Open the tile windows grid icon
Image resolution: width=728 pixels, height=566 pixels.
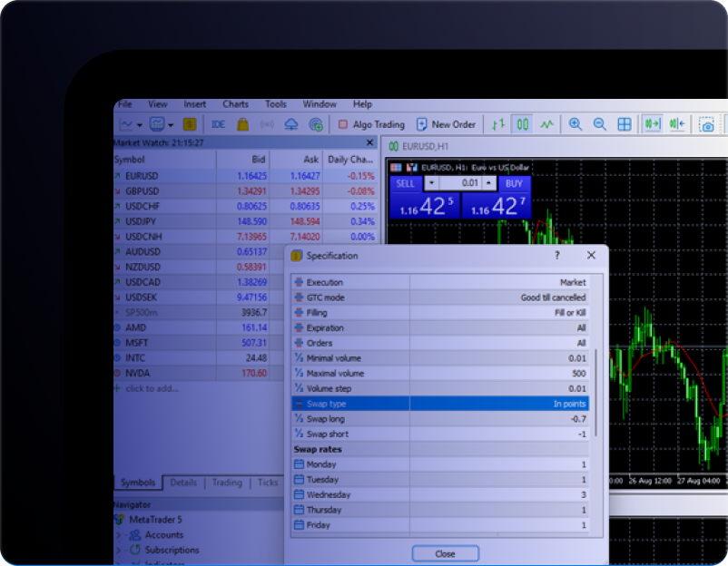pos(625,124)
